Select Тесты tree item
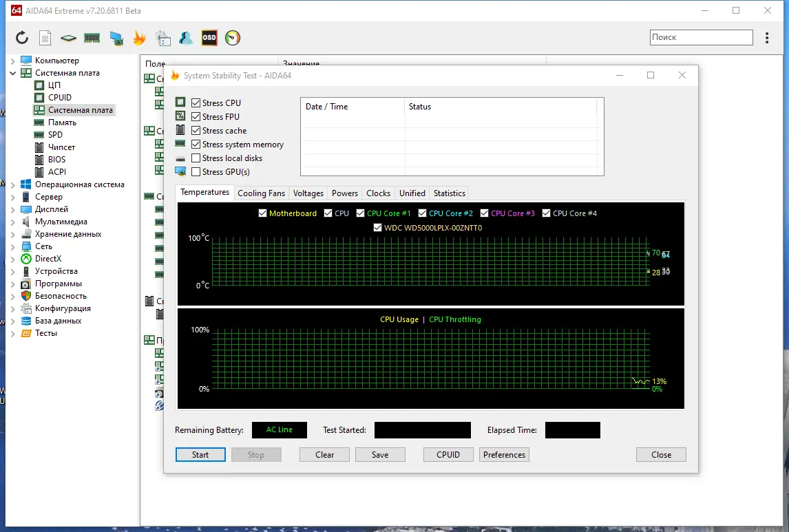Screen dimensions: 789x532 tap(46, 333)
